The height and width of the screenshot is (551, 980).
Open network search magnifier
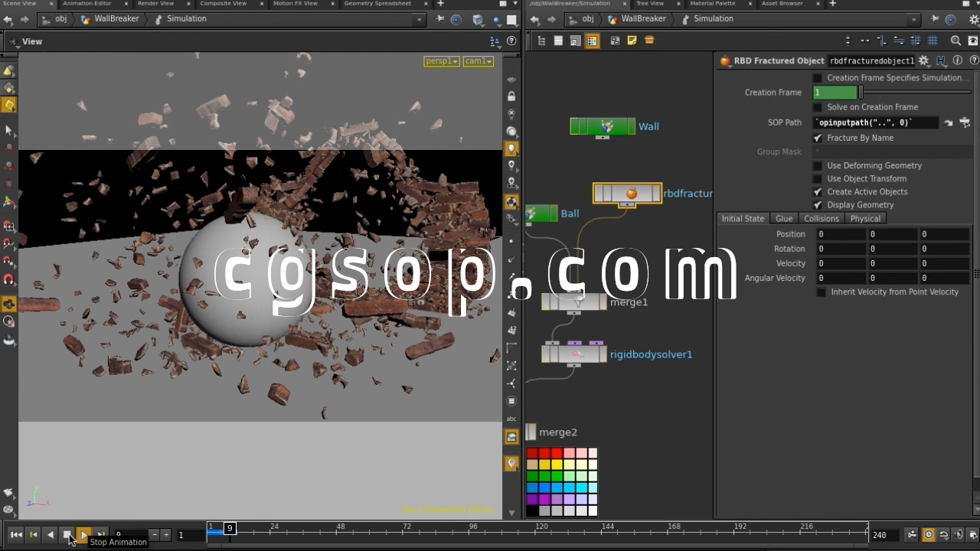955,41
